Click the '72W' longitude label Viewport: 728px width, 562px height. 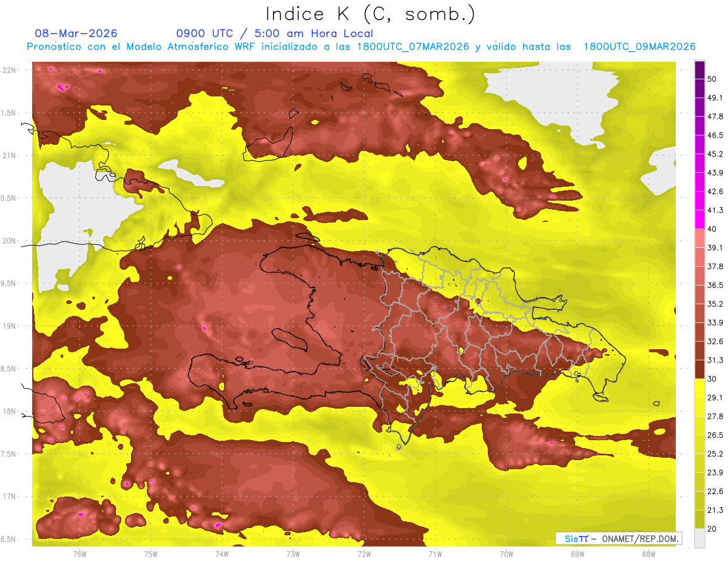(364, 554)
